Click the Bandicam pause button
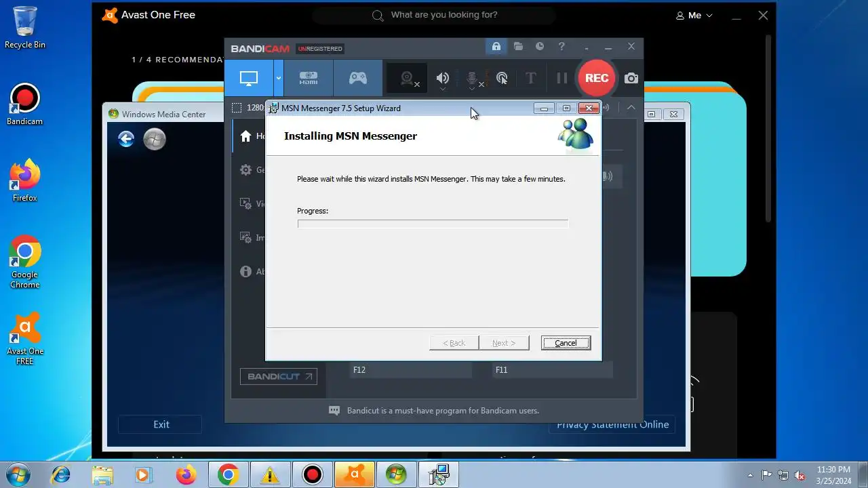The width and height of the screenshot is (868, 488). (561, 78)
